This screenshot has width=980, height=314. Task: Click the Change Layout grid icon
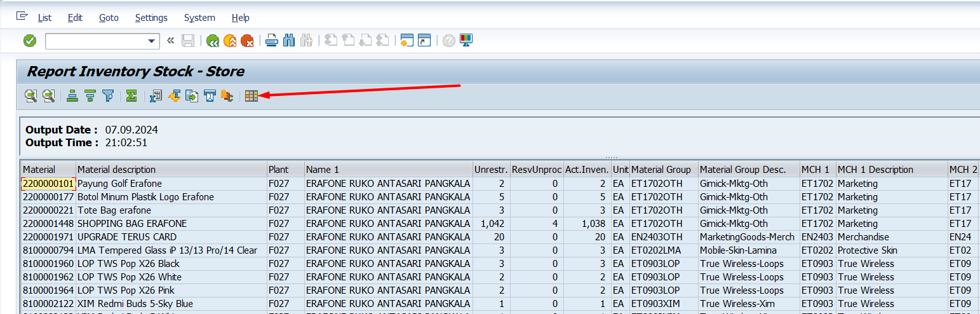pos(252,96)
